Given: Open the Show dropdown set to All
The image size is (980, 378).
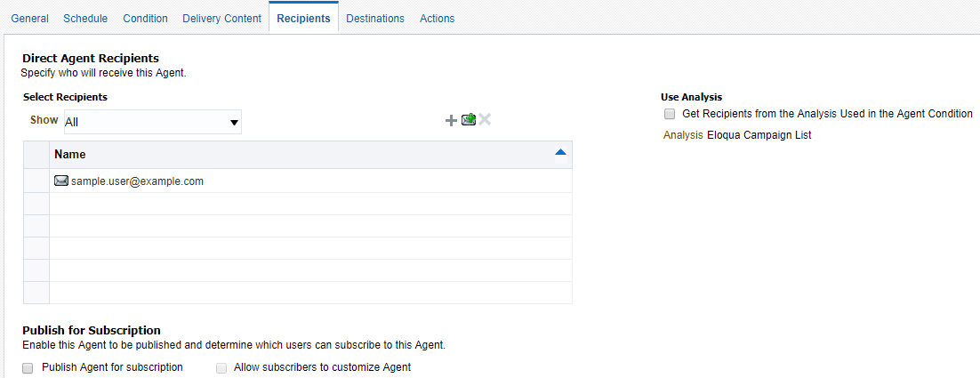Looking at the screenshot, I should [x=152, y=123].
